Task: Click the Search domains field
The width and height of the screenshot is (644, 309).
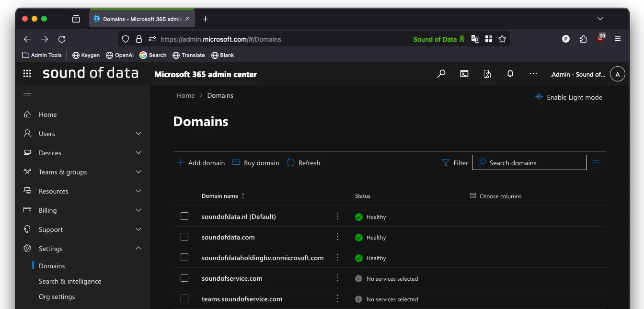Action: click(529, 162)
